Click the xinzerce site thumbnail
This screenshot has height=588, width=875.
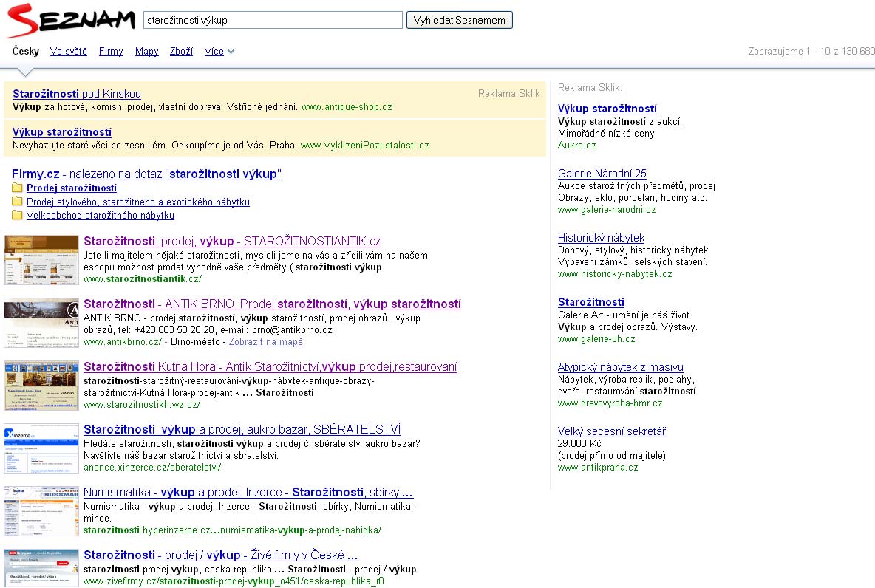tap(41, 448)
